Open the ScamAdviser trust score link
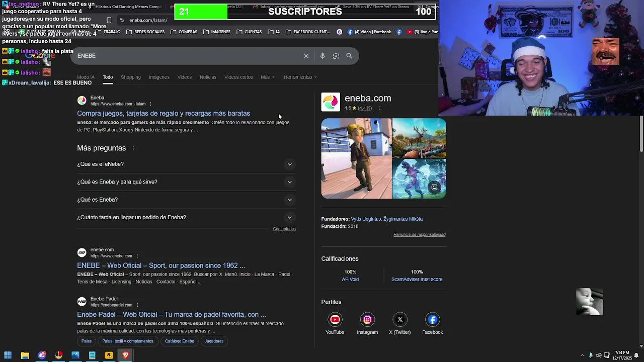644x362 pixels. 417,280
